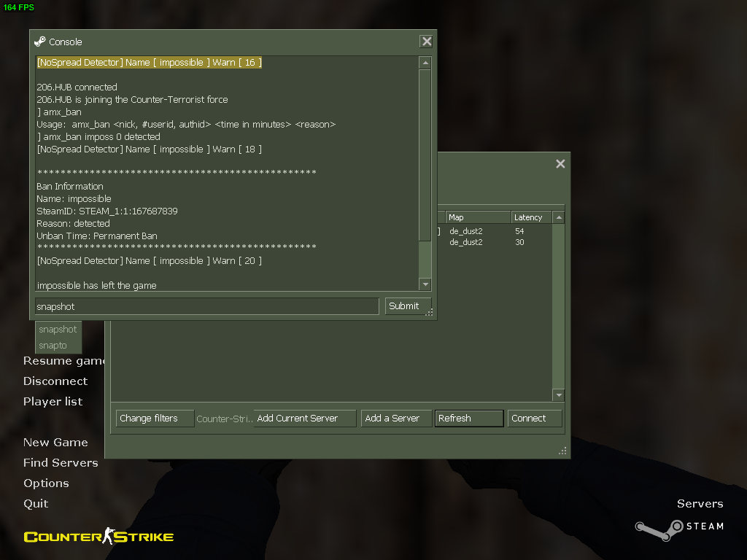The height and width of the screenshot is (560, 747).
Task: Refresh the server list
Action: tap(469, 418)
